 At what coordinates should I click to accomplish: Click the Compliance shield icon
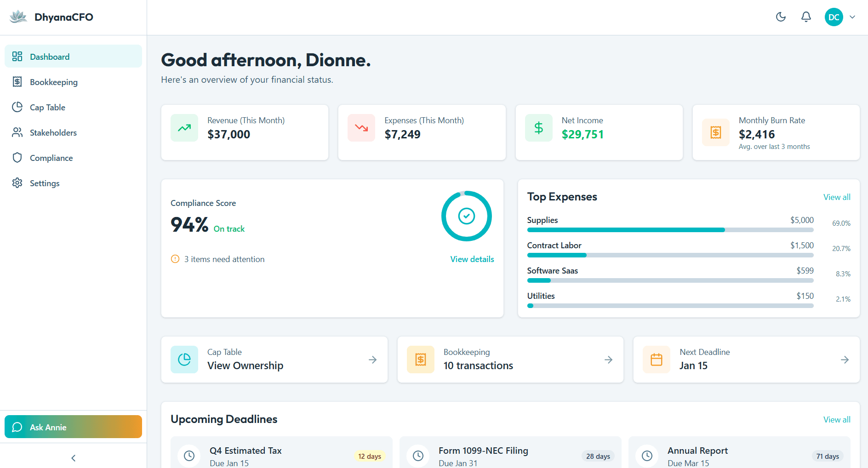coord(17,158)
